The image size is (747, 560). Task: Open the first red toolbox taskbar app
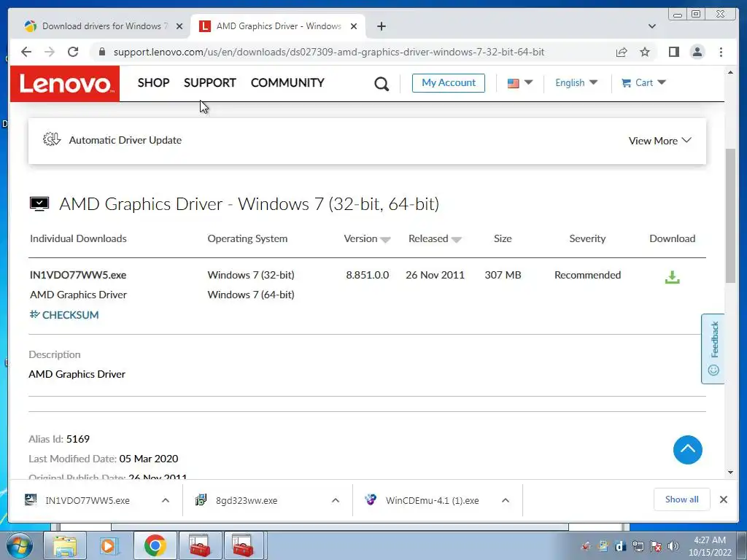click(200, 545)
